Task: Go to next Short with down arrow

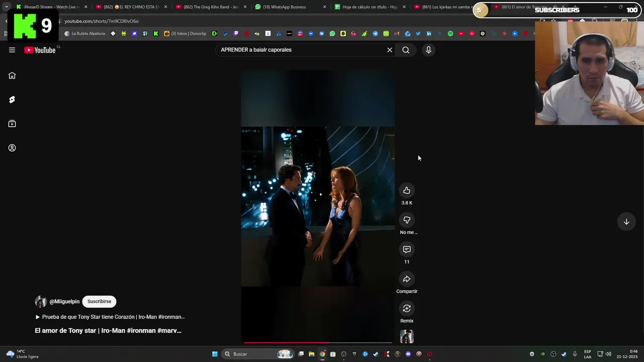Action: pos(626,222)
